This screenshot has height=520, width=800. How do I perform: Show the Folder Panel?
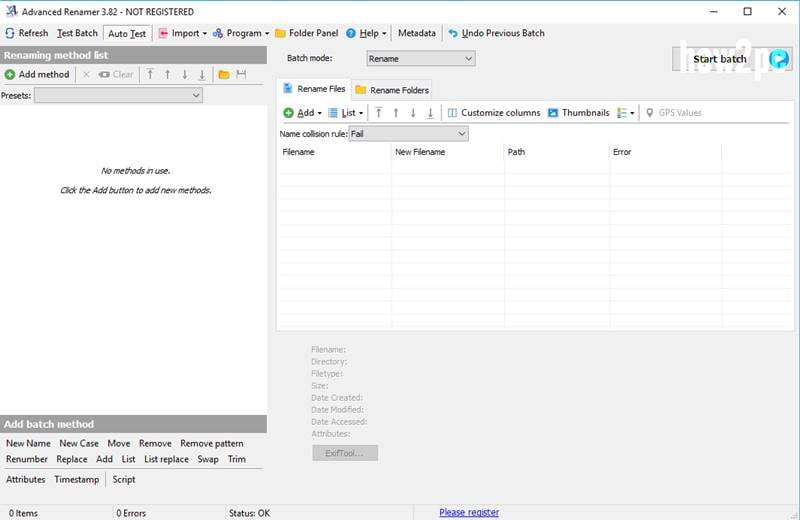[x=306, y=33]
